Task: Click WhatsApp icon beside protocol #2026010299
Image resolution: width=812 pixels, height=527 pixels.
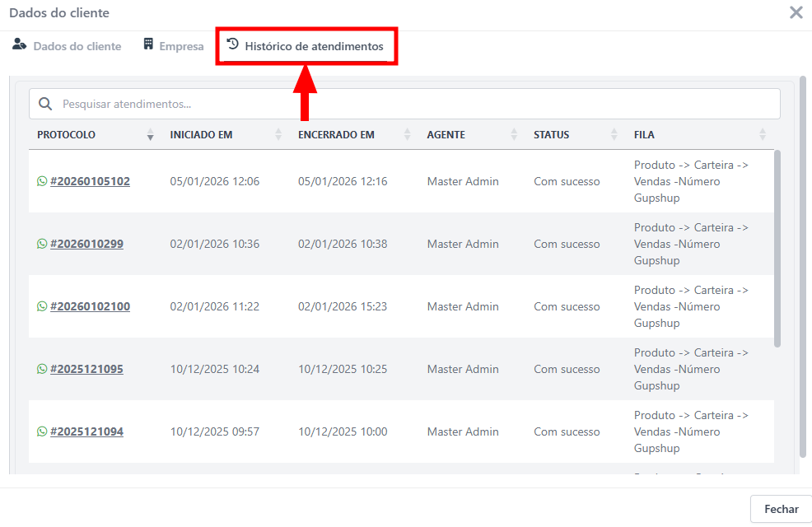Action: (x=42, y=244)
